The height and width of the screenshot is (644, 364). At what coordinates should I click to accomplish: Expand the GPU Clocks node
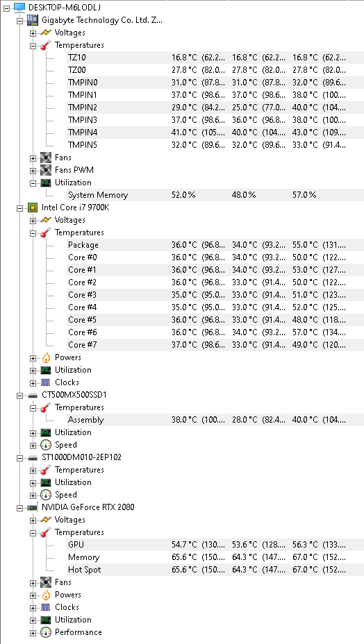tap(33, 607)
